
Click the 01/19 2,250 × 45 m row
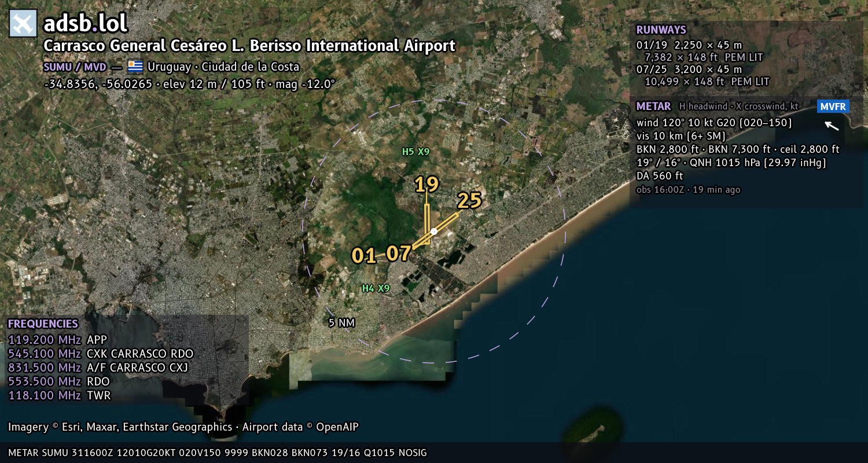coord(689,45)
